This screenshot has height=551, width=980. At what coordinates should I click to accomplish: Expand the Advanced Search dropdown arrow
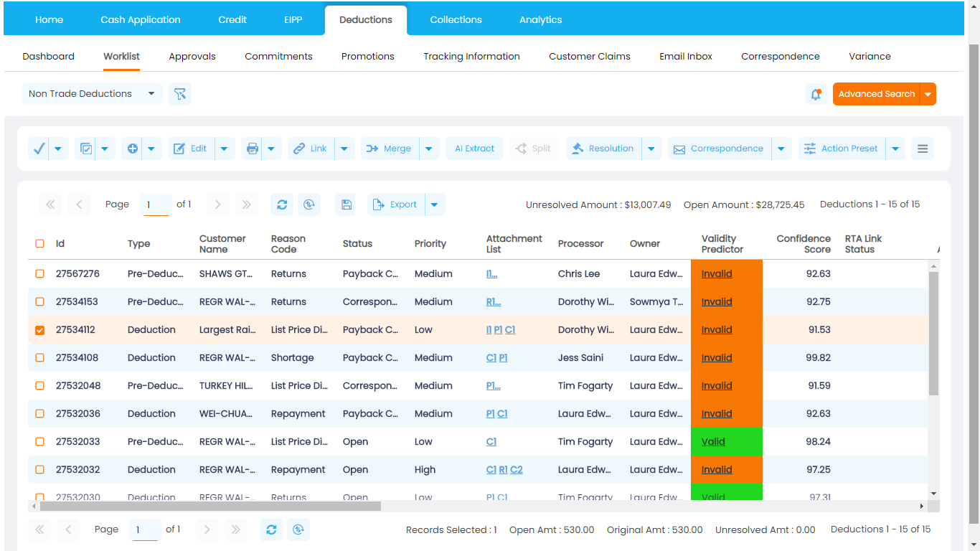[x=928, y=94]
